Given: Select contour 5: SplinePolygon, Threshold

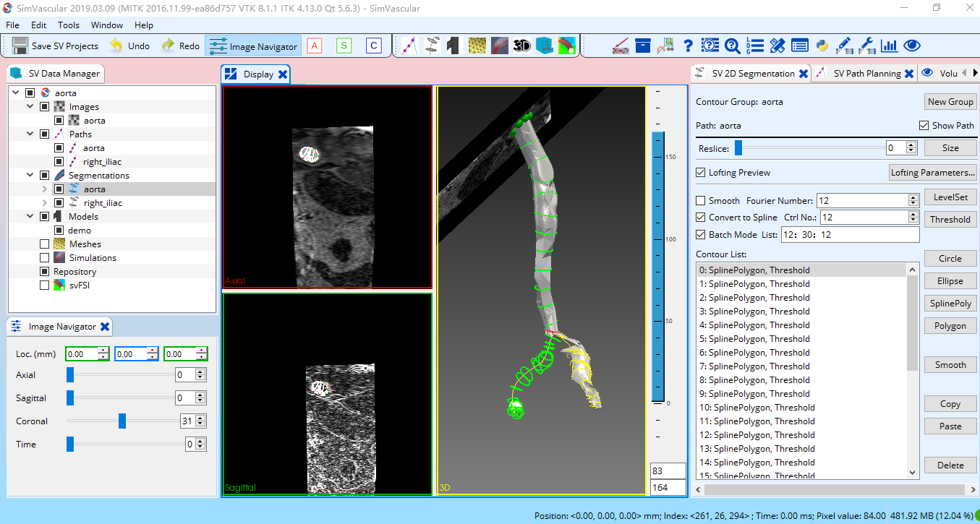Looking at the screenshot, I should pos(801,339).
